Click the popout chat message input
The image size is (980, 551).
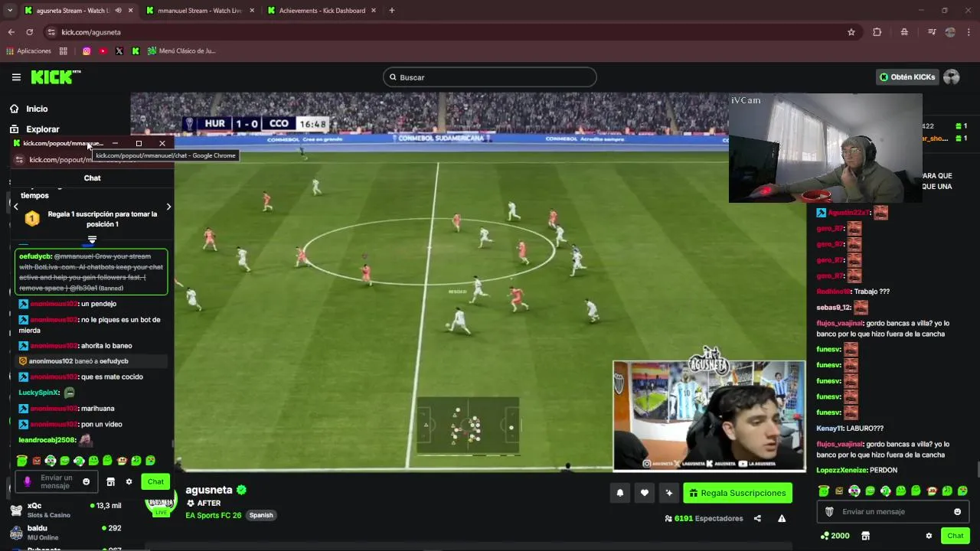(57, 482)
